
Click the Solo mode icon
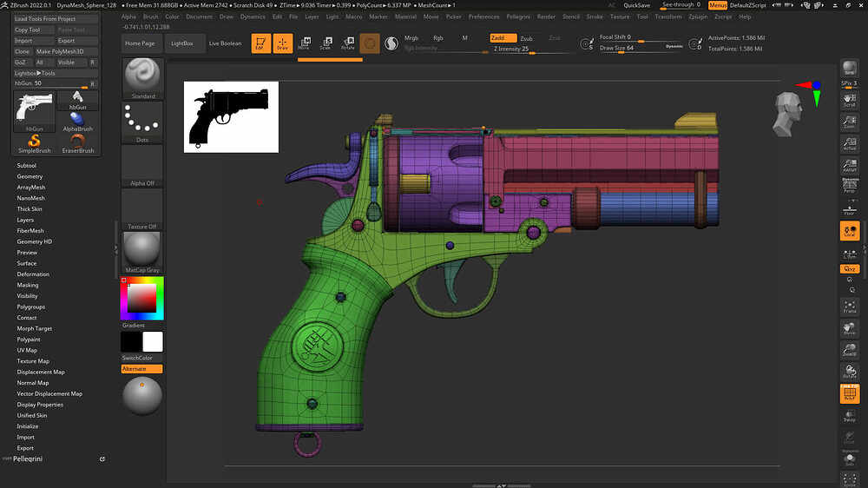pyautogui.click(x=849, y=458)
